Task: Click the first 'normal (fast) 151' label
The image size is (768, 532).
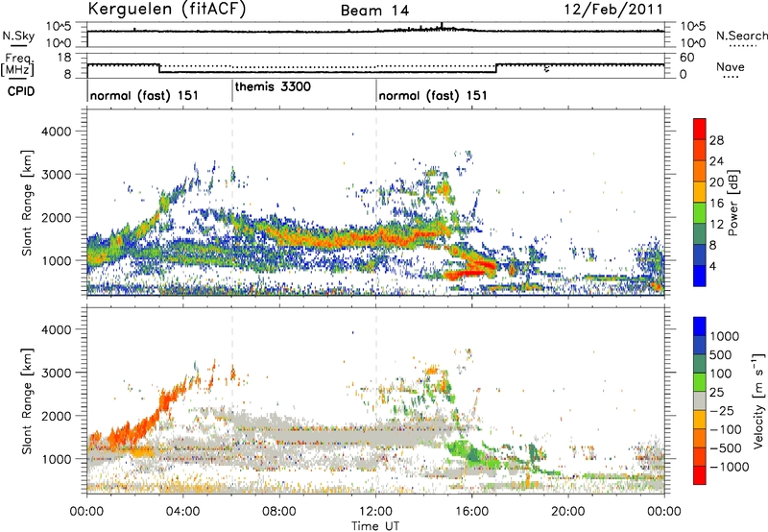Action: pos(144,95)
